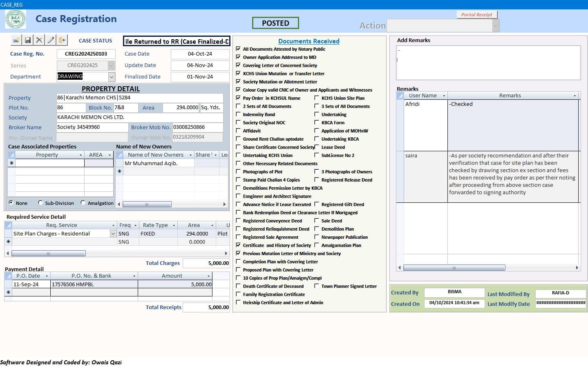Click the select-all corner of Remarks grid
Viewport: 588px width, 368px height.
click(400, 96)
